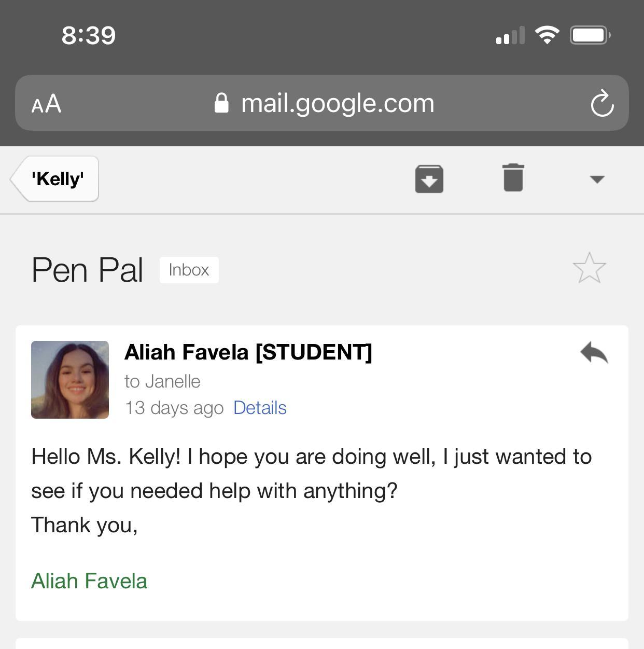Tap the Inbox label tag
This screenshot has width=644, height=649.
click(x=189, y=270)
